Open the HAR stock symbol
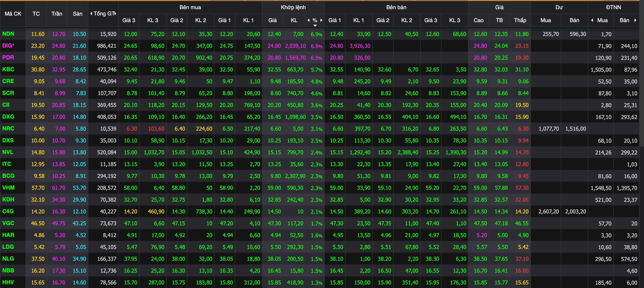 [x=8, y=235]
